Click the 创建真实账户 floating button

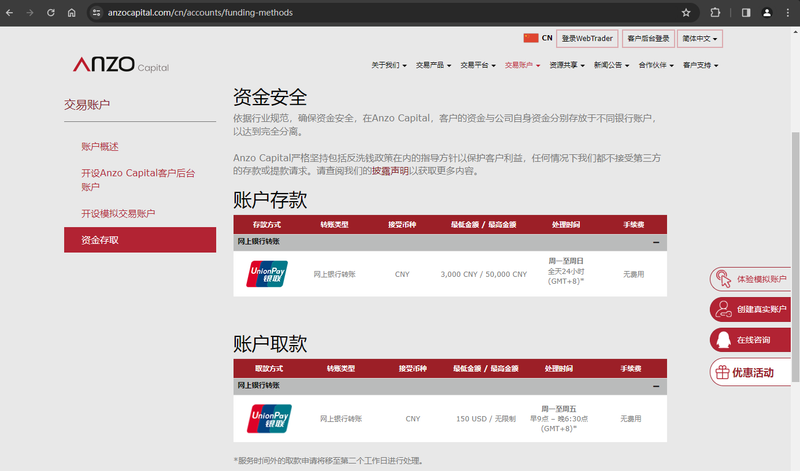[x=750, y=309]
